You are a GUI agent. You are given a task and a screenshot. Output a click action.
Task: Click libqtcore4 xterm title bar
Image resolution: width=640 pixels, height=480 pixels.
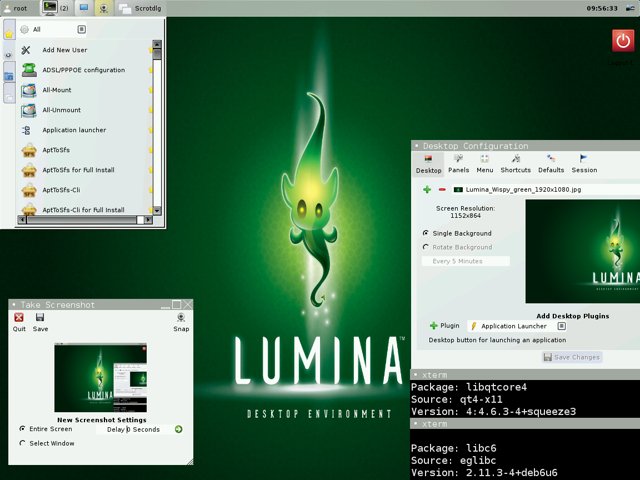click(x=525, y=375)
